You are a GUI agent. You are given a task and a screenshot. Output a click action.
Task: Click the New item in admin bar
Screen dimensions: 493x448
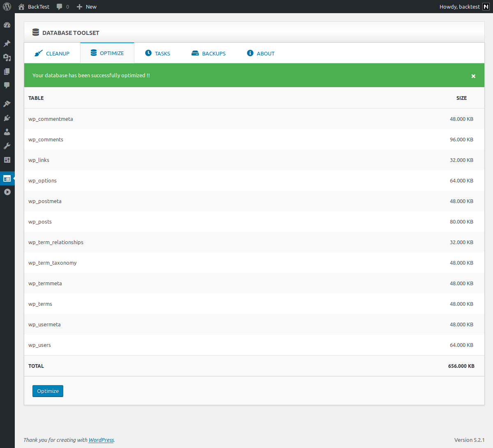(87, 7)
